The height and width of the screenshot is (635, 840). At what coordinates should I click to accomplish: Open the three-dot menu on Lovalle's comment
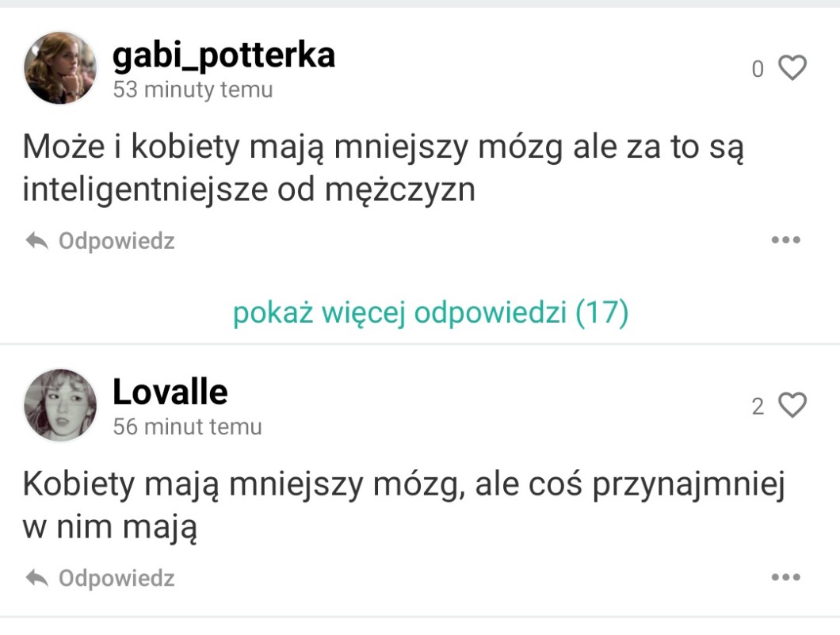(x=785, y=577)
